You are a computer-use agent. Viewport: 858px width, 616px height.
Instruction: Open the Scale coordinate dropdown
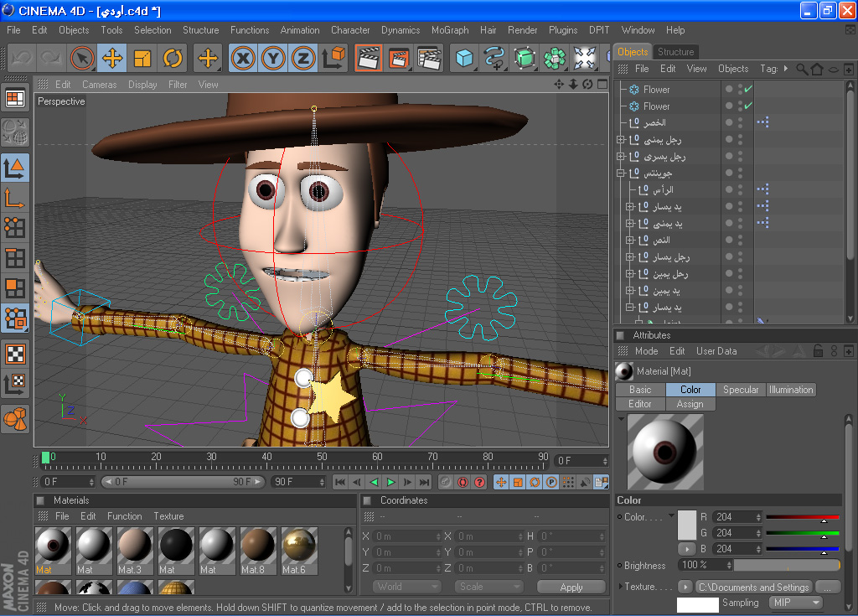pos(488,587)
